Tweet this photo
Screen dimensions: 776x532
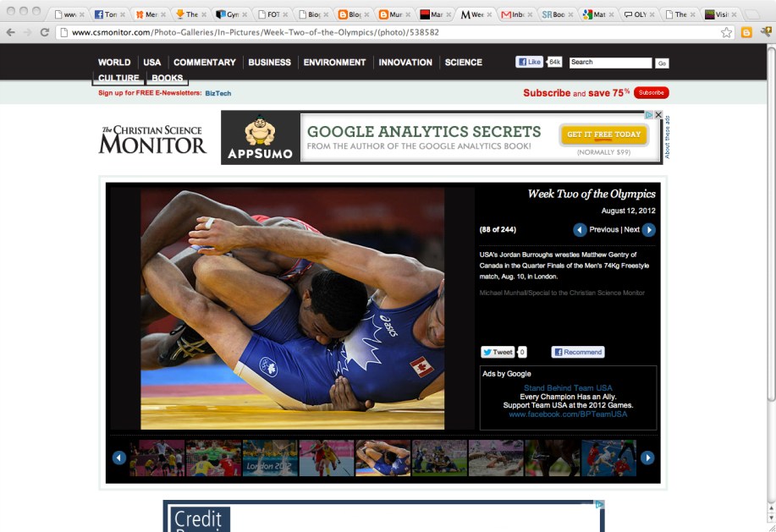(x=498, y=352)
